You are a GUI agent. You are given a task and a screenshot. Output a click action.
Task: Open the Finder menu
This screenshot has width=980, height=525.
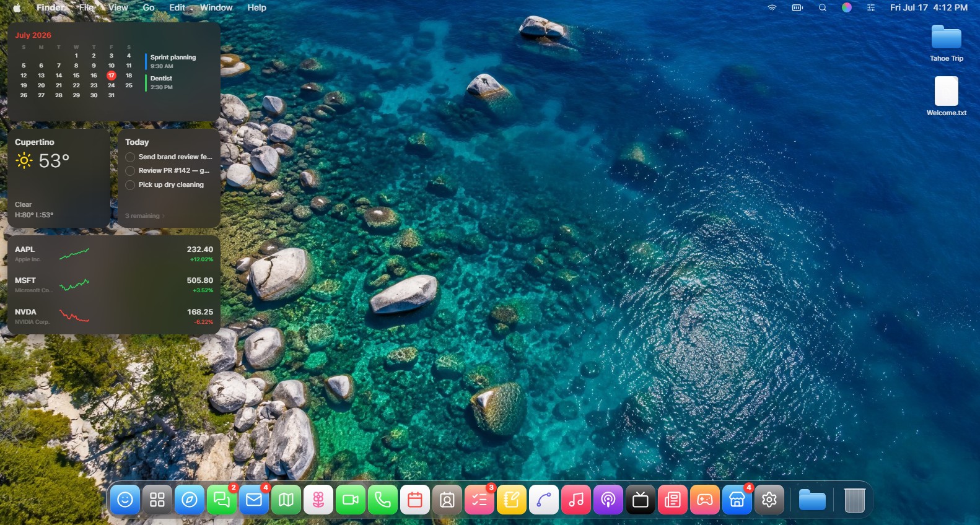click(50, 7)
